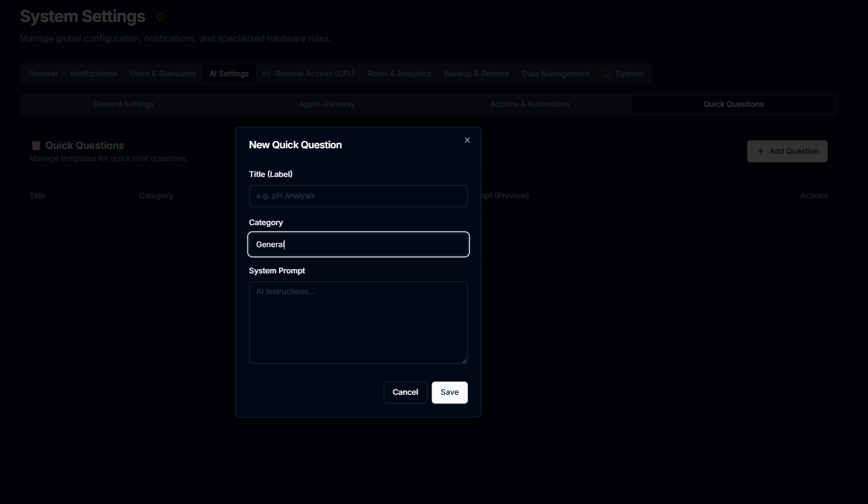Open the Units & Standards tab

tap(163, 74)
